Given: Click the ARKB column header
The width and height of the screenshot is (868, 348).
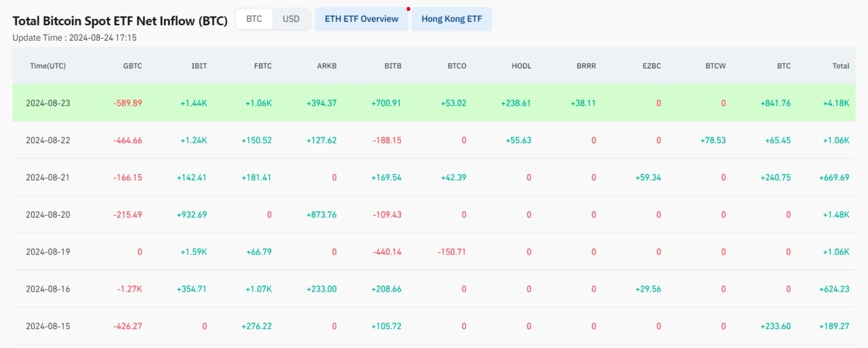Looking at the screenshot, I should (x=326, y=66).
